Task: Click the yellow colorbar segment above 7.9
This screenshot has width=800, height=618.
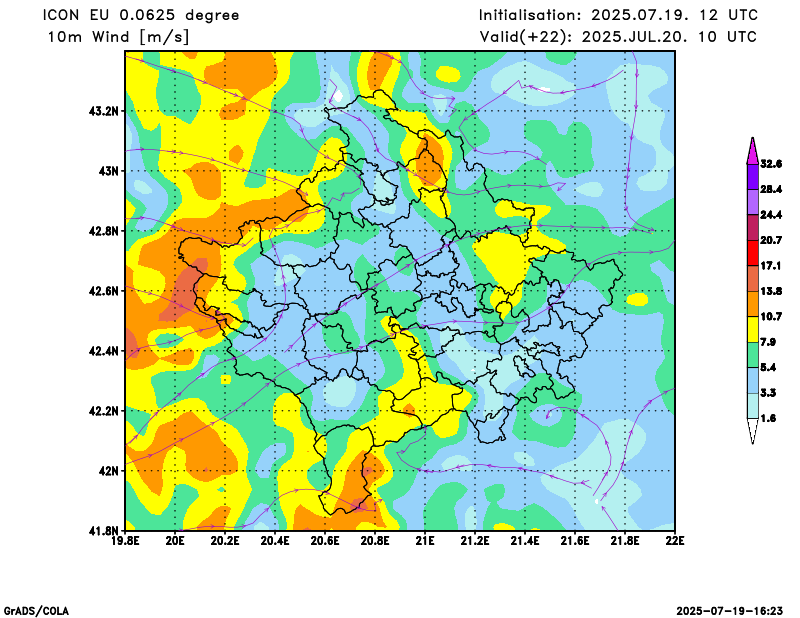Action: tap(753, 330)
